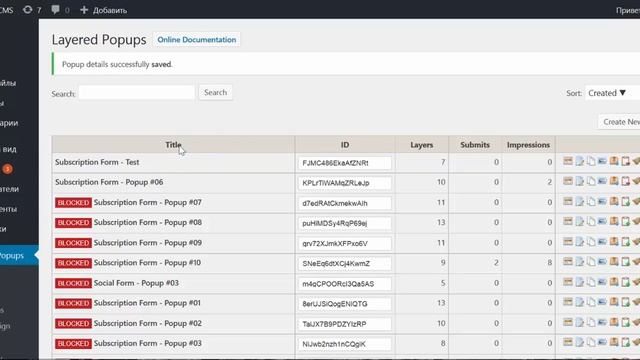Click the unblock icon for Popup #09
The width and height of the screenshot is (640, 360).
click(625, 242)
